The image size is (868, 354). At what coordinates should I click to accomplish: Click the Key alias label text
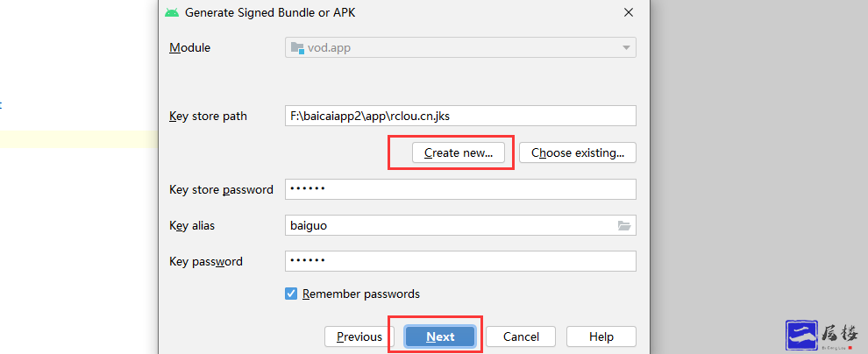(192, 225)
